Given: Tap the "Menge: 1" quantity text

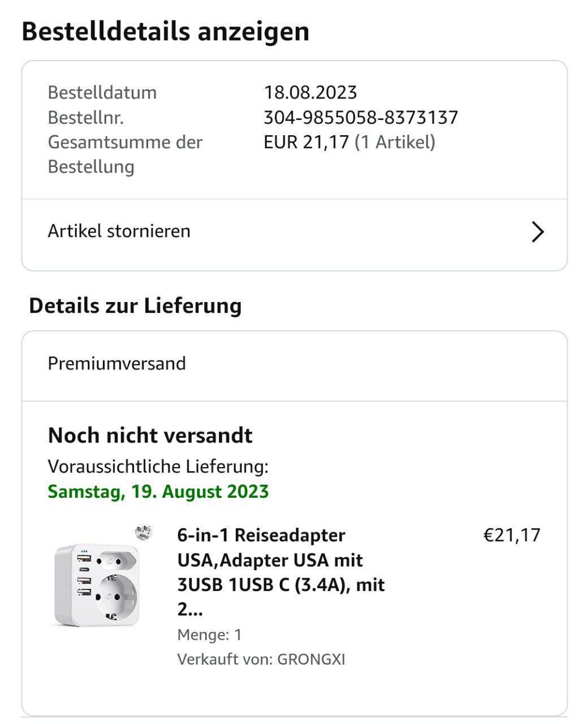Looking at the screenshot, I should pyautogui.click(x=209, y=635).
